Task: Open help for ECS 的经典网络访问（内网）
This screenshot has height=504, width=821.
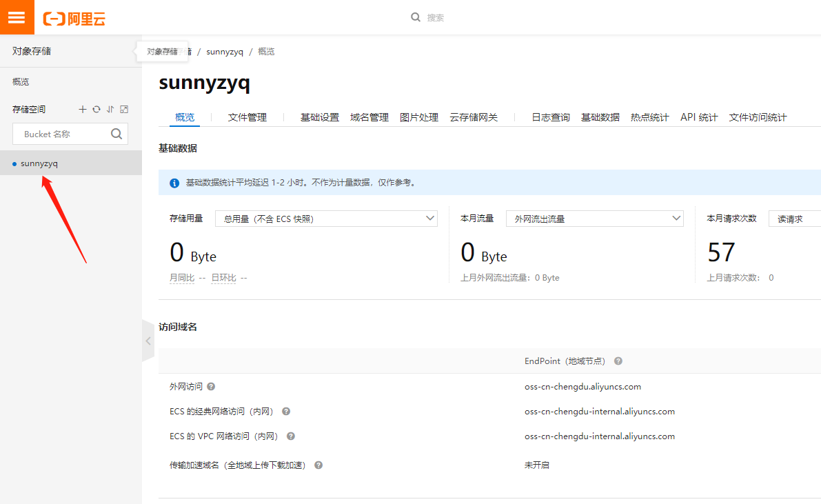Action: 286,412
